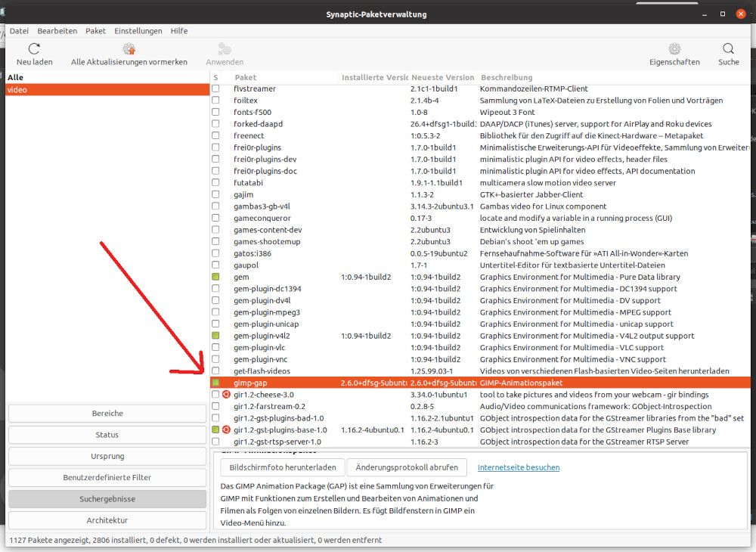
Task: Click Änderungsprotokoll abrufen button
Action: pos(407,467)
